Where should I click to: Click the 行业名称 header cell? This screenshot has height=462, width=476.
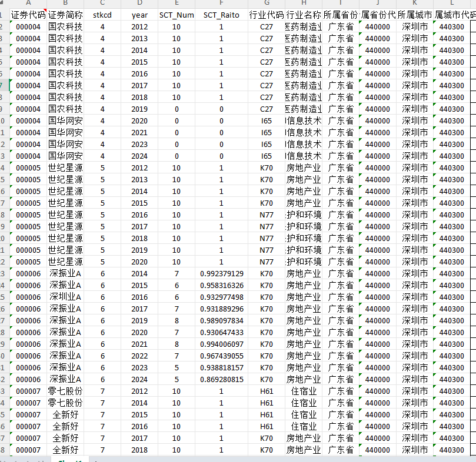click(304, 15)
